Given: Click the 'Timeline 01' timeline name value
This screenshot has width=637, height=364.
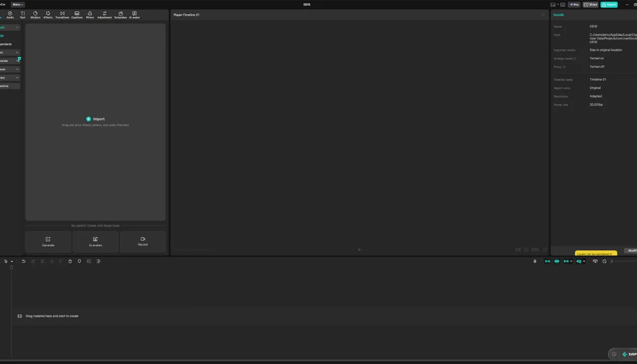Looking at the screenshot, I should [x=598, y=79].
